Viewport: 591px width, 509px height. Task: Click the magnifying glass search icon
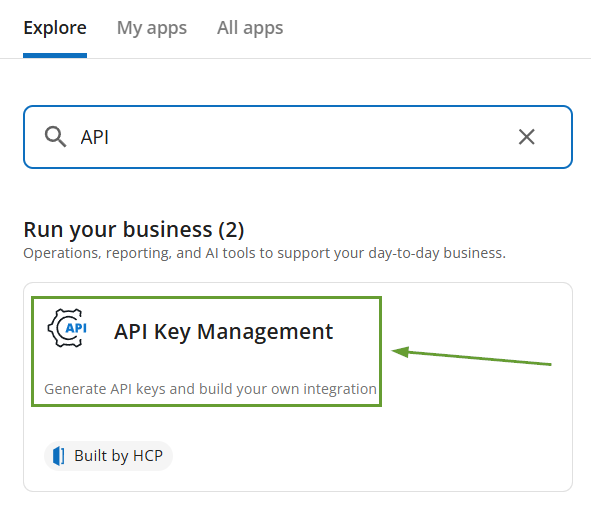(x=55, y=137)
